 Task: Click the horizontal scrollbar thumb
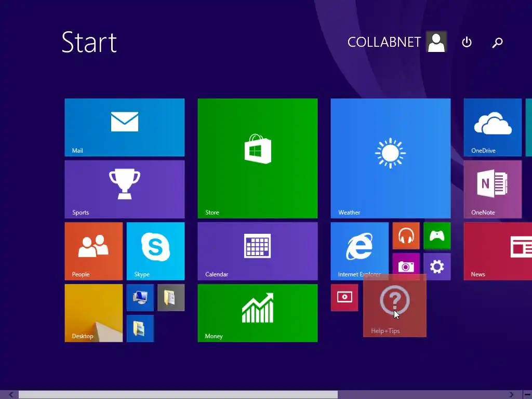(178, 395)
